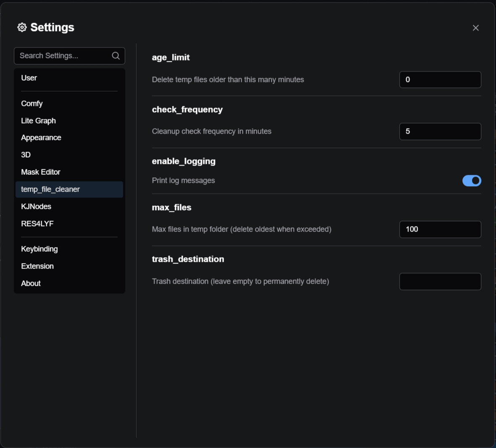The image size is (496, 448).
Task: Click the empty trash_destination field
Action: [x=440, y=282]
